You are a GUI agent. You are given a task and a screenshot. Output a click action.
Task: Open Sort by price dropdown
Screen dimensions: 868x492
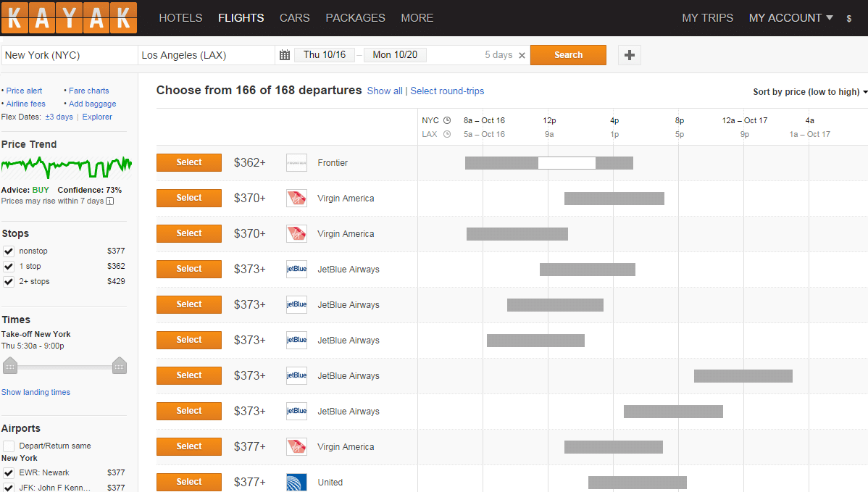point(810,92)
